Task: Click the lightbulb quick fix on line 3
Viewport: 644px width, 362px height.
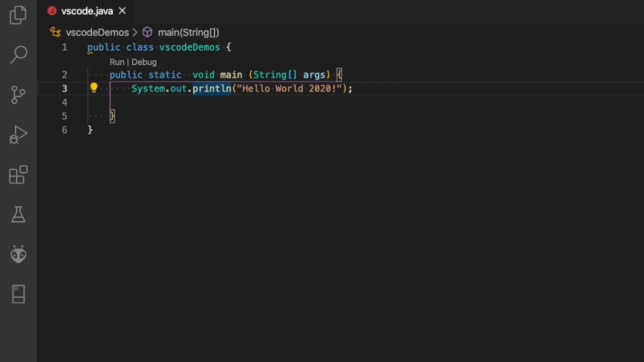Action: click(94, 87)
